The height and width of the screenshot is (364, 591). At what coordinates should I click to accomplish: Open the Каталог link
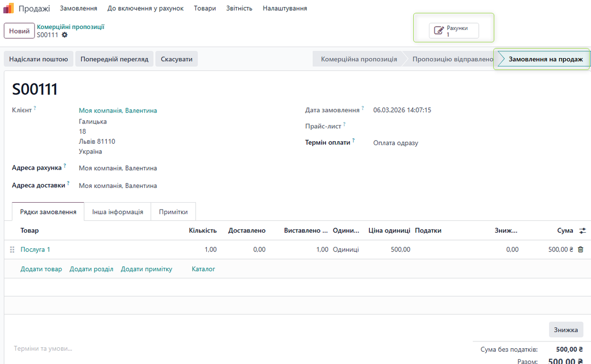point(203,269)
